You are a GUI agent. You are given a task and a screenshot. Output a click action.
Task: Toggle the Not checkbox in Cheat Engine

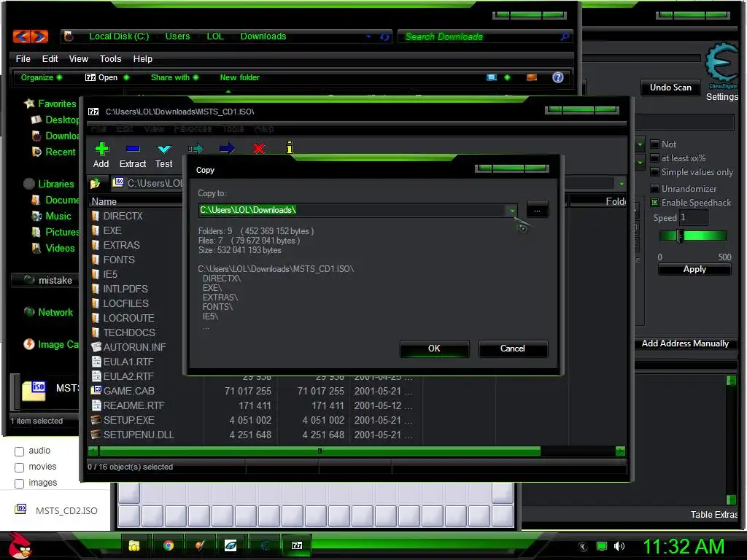click(654, 144)
